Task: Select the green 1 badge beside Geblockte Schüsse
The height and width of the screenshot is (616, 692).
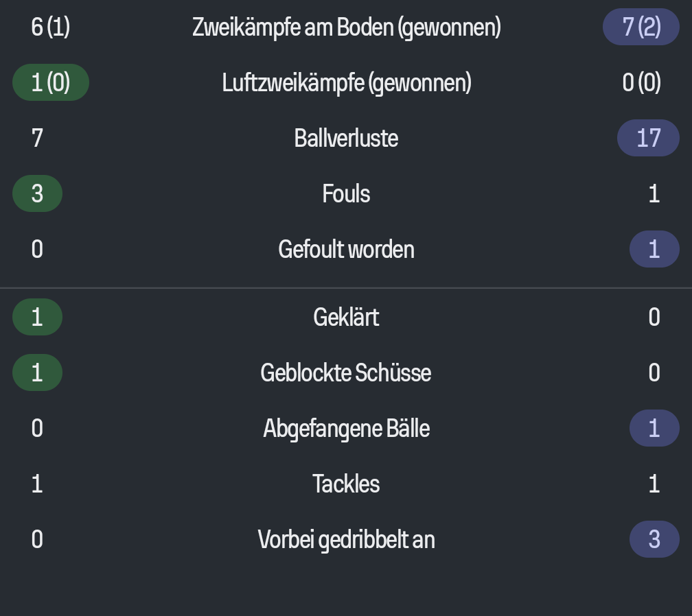Action: point(37,372)
